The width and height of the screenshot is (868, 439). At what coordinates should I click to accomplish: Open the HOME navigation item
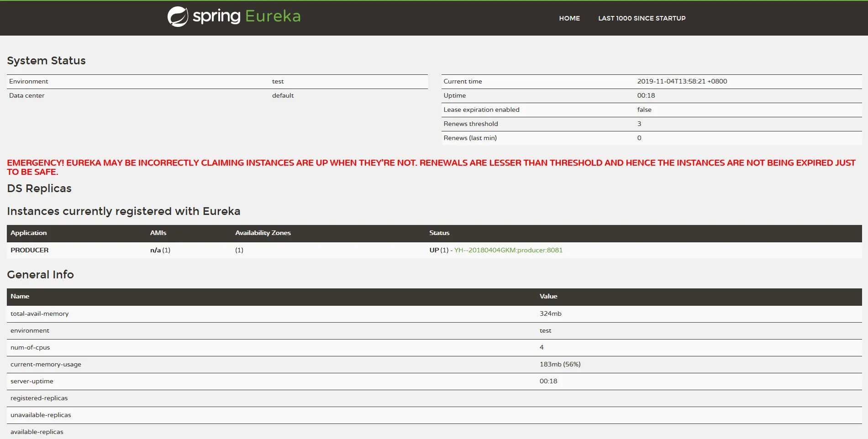(x=569, y=18)
